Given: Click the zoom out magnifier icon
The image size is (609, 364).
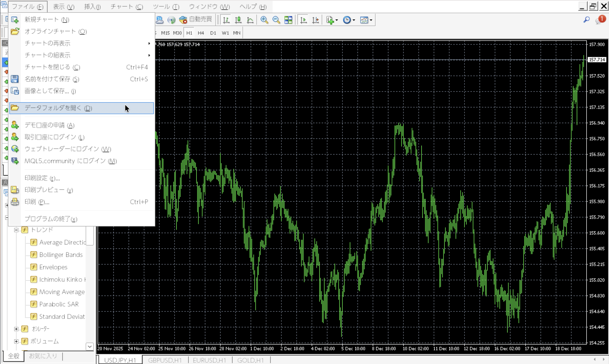Looking at the screenshot, I should tap(276, 20).
